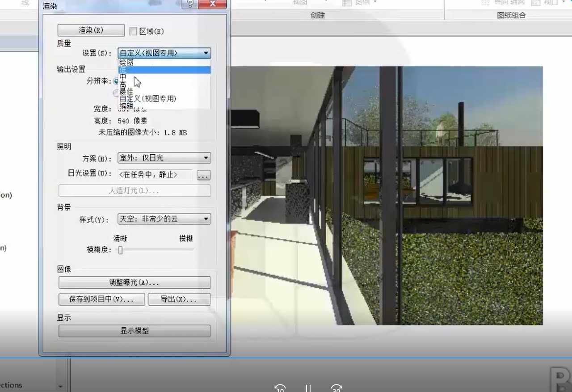Viewport: 572px width, 392px height.
Task: Click the rewind 10 seconds icon
Action: coord(280,388)
